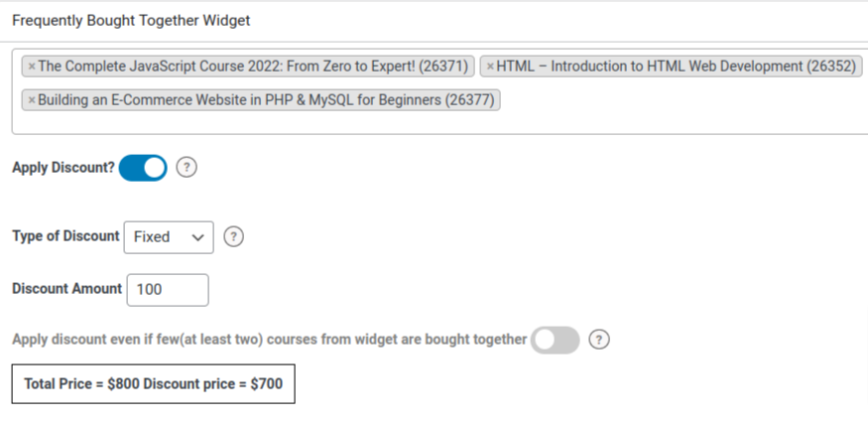Click the "Apply Discount?" label

62,168
